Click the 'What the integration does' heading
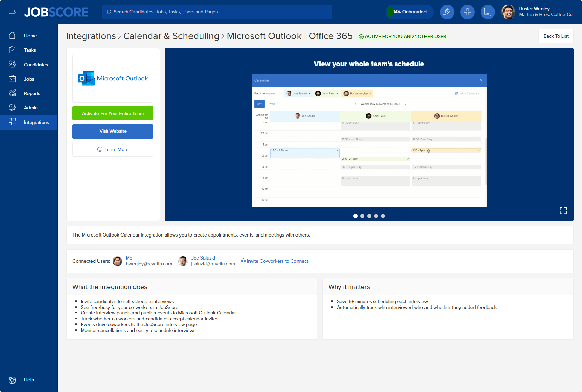 (110, 287)
